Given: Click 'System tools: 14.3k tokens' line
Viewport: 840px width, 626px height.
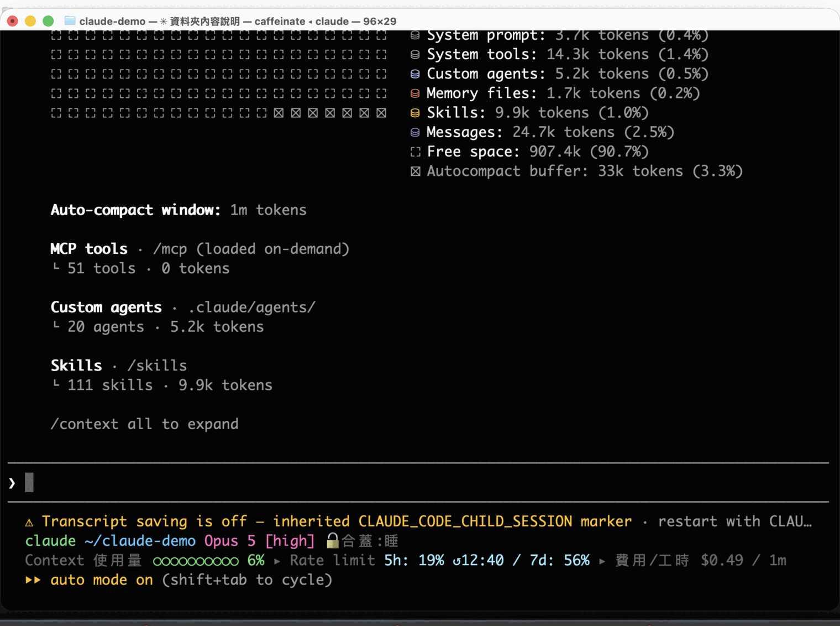Looking at the screenshot, I should pyautogui.click(x=568, y=55).
